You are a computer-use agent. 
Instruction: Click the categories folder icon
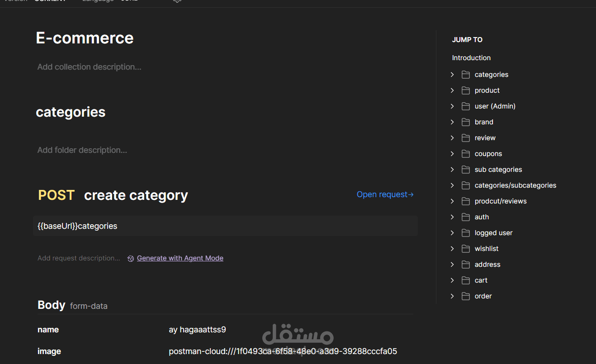pos(466,75)
